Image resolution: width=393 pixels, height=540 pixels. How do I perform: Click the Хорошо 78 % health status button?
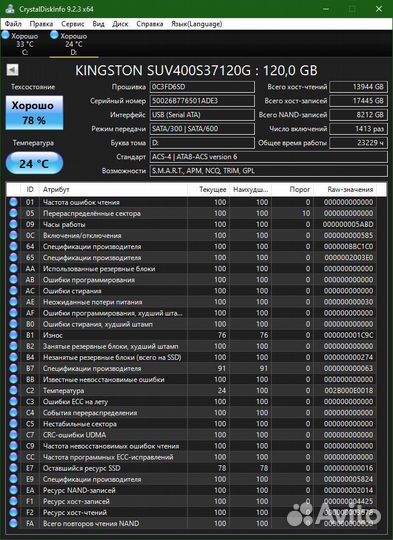[x=34, y=113]
